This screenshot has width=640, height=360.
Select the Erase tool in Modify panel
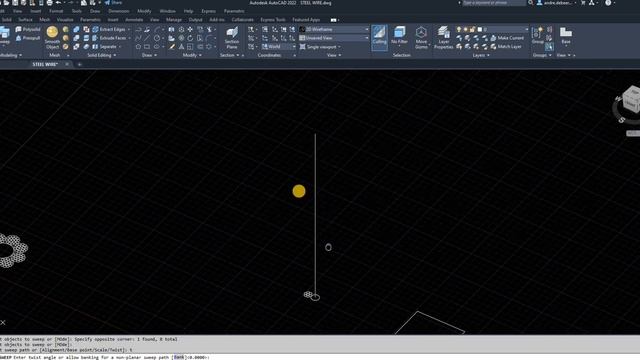172,47
